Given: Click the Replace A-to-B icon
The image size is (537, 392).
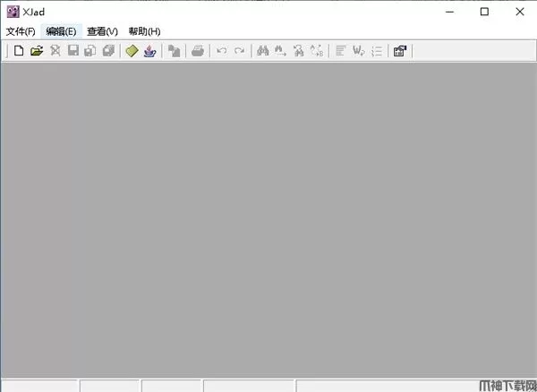Looking at the screenshot, I should 317,51.
